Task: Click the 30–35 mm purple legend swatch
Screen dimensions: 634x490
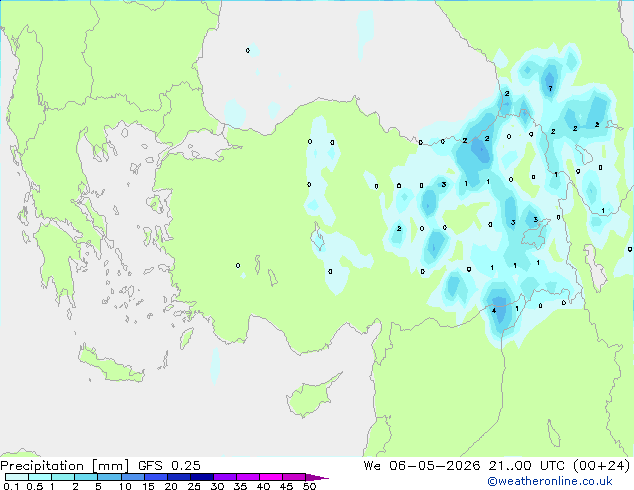Action: [224, 477]
